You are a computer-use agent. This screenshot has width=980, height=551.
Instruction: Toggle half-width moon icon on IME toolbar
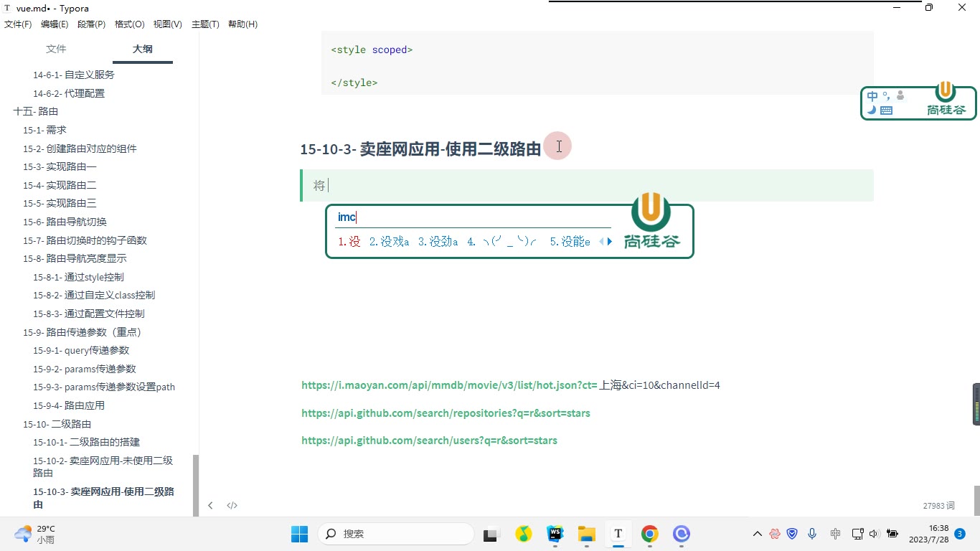click(872, 110)
